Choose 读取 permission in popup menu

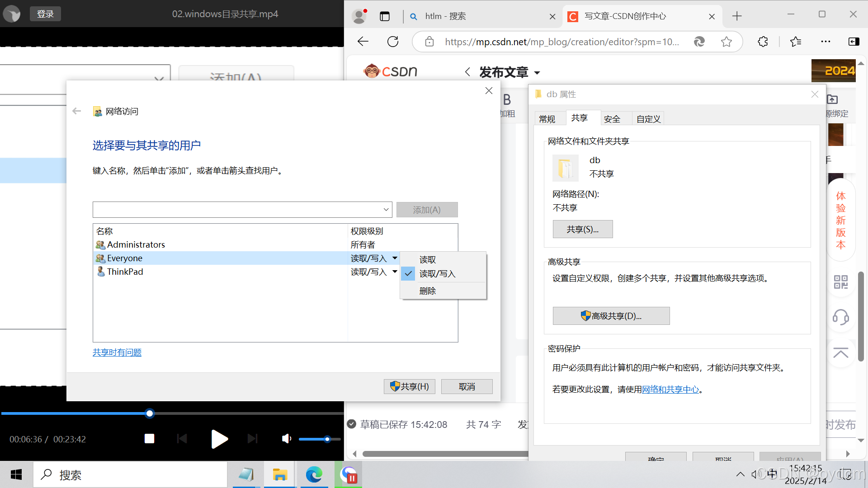[427, 260]
